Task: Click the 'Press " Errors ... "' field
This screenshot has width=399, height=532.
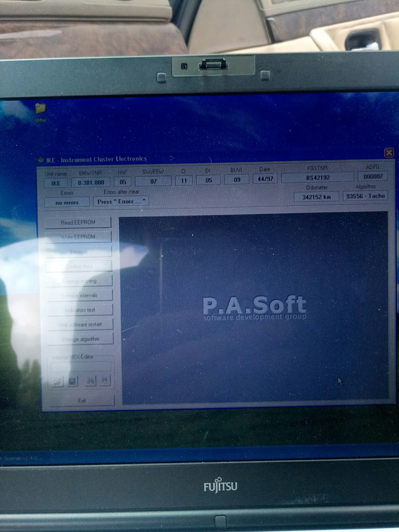Action: pos(121,202)
